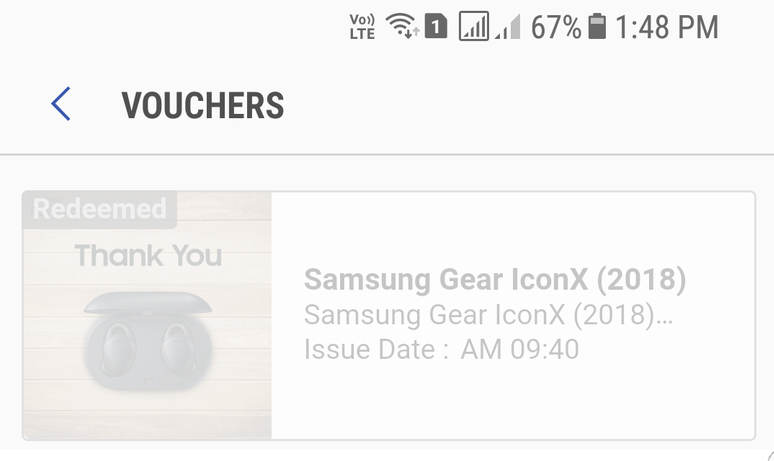
Task: Tap the Wi-Fi signal icon
Action: pos(402,26)
